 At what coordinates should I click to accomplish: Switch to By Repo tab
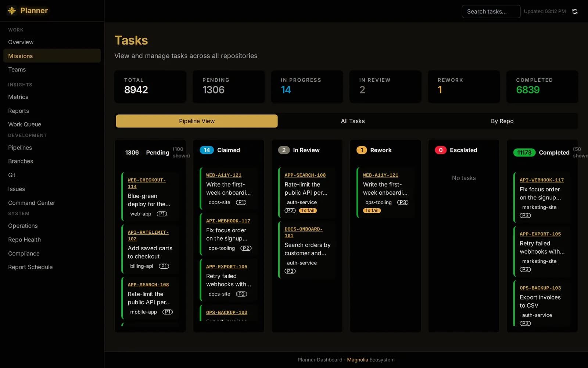[x=502, y=121]
